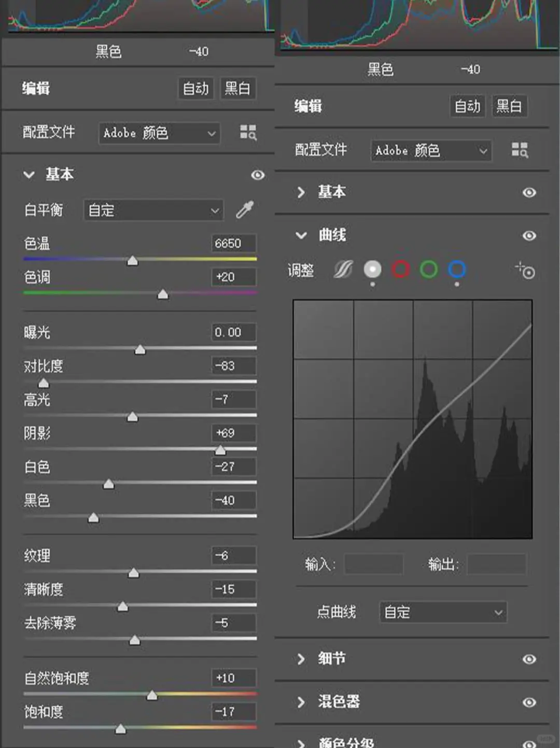Screen dimensions: 560x748
Task: Click the 对比度 slider handle
Action: coord(43,383)
